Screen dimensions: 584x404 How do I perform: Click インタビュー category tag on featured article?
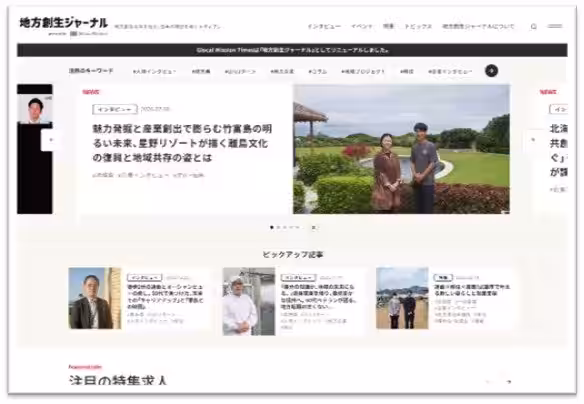coord(115,109)
